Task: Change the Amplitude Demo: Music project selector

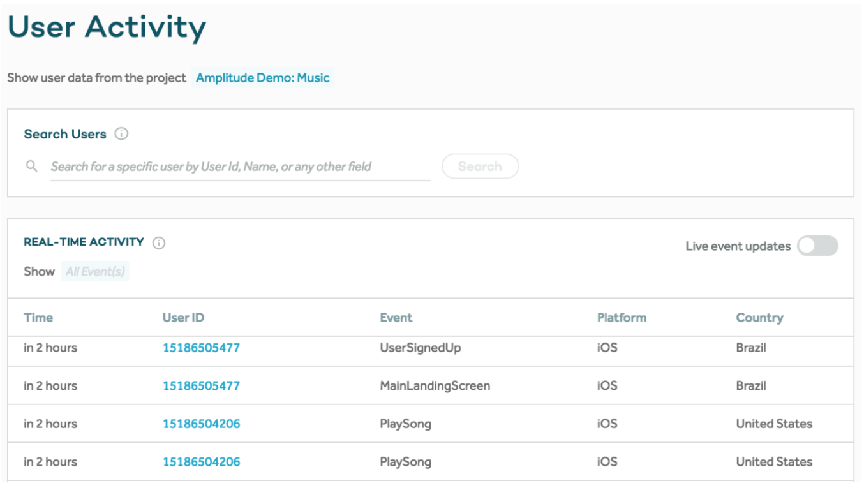Action: tap(262, 78)
